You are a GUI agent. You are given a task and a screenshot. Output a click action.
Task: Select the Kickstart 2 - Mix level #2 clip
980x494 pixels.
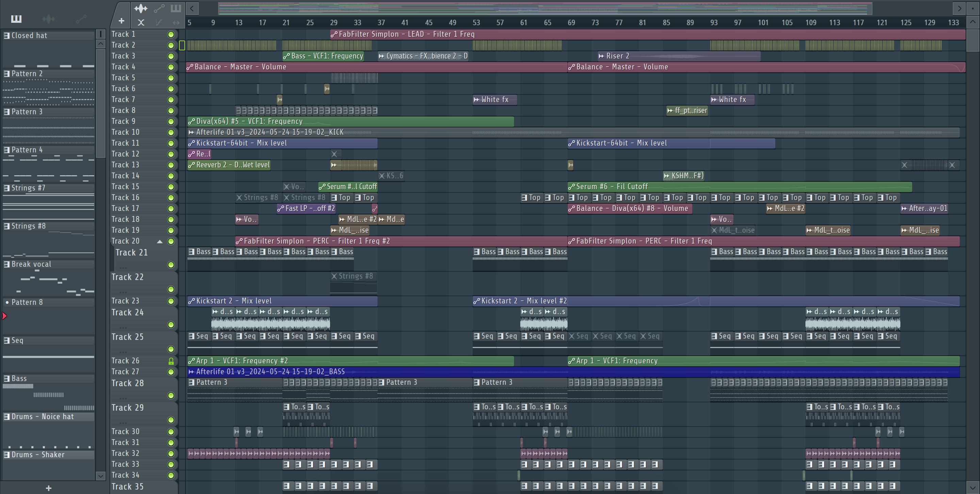[x=716, y=301]
